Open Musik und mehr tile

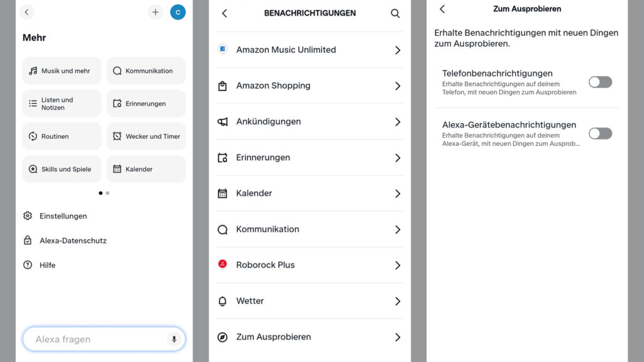click(x=62, y=70)
